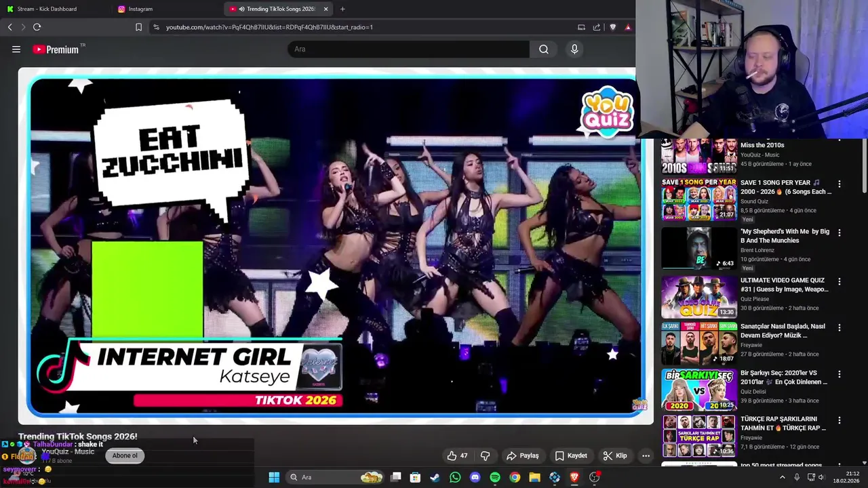Open Miss the 2010s video title
This screenshot has width=868, height=488.
point(762,145)
